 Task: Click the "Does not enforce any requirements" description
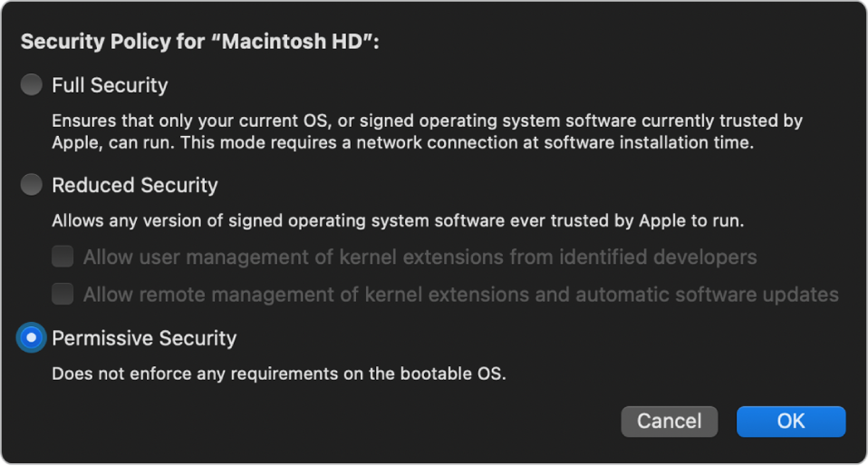278,373
